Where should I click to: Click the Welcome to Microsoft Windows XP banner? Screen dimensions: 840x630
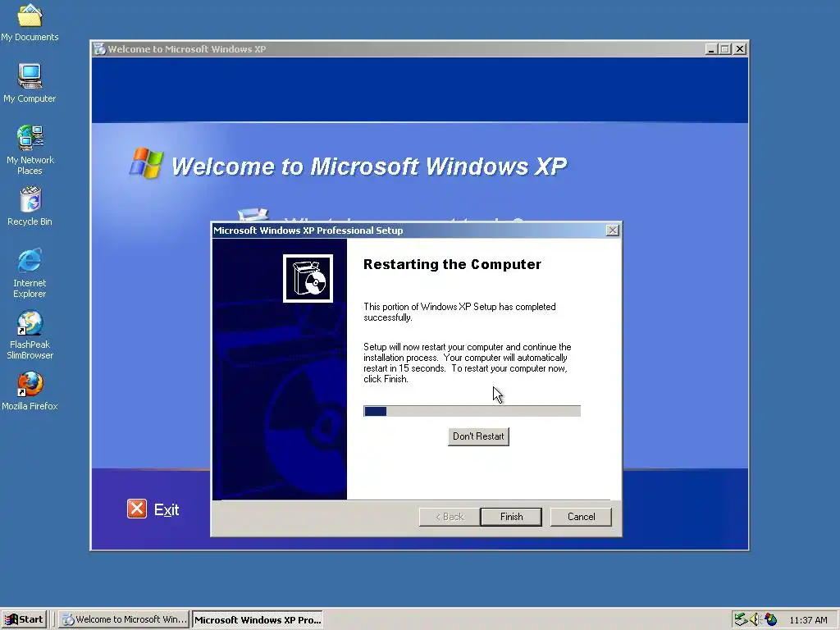coord(368,166)
